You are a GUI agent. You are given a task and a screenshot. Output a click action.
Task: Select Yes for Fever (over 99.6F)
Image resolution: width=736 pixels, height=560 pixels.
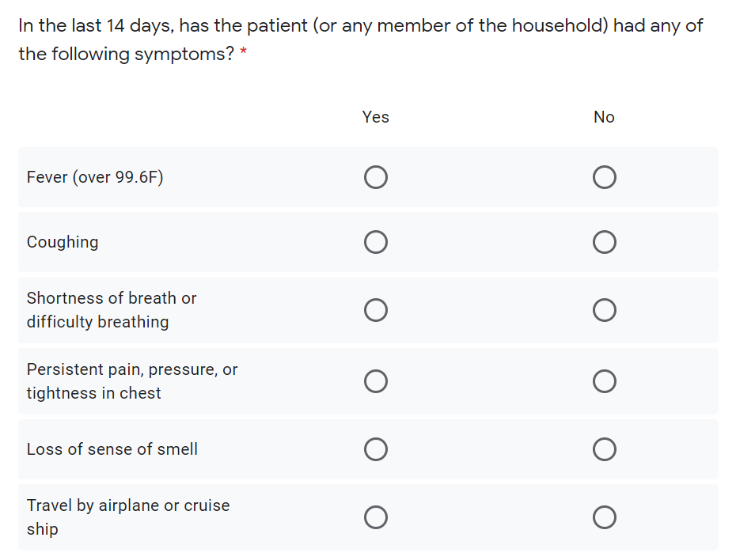coord(375,177)
